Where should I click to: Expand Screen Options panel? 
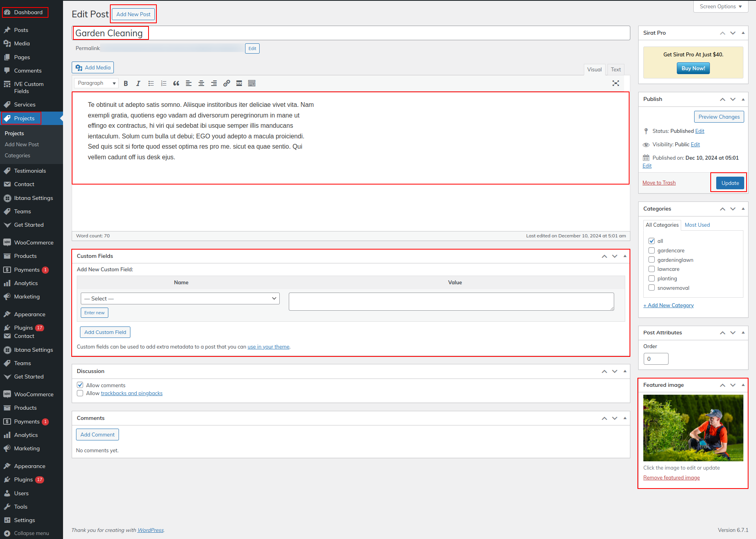pos(721,7)
